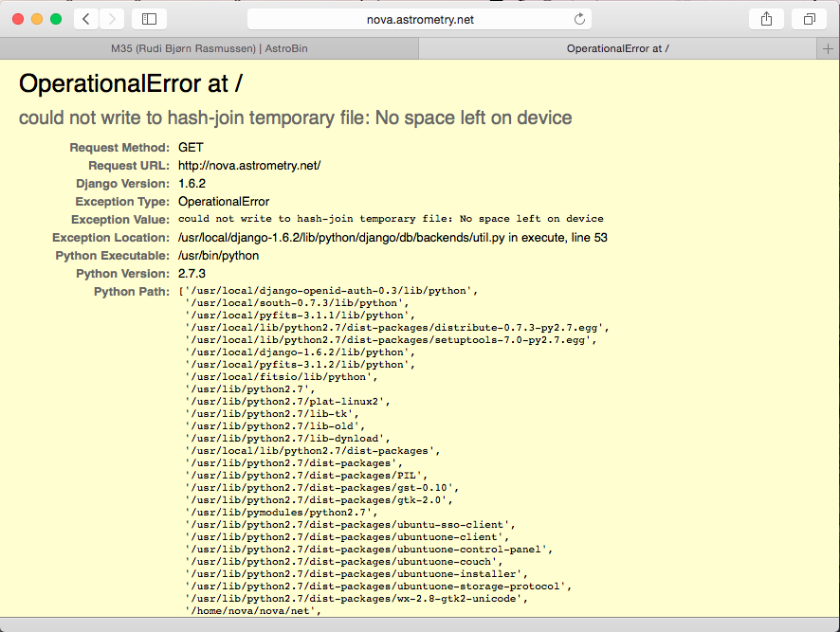Click the ubuntu-sso-client path entry
Viewport: 840px width, 632px height.
[351, 525]
